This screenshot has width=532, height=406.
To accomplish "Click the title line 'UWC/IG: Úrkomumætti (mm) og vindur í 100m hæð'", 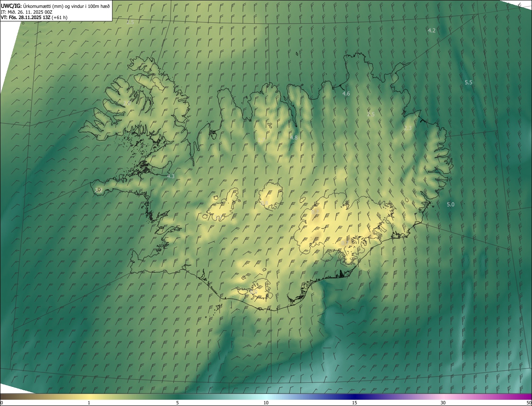I will (x=55, y=6).
